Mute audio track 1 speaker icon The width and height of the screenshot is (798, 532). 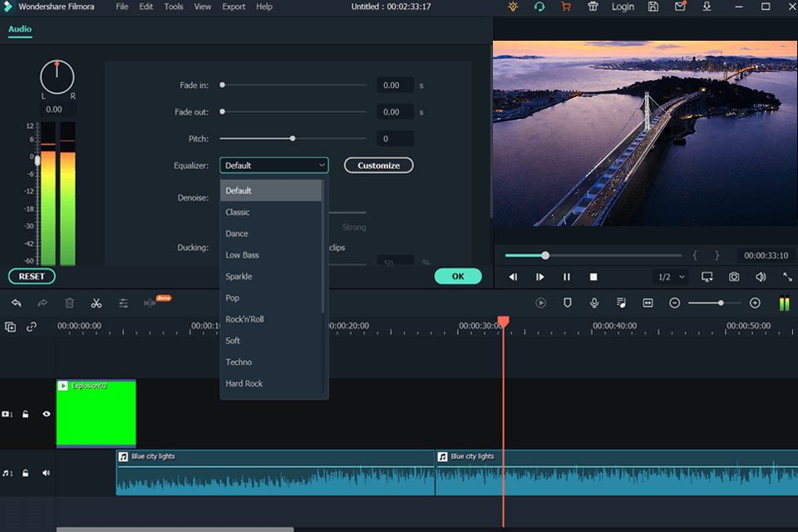[x=47, y=473]
